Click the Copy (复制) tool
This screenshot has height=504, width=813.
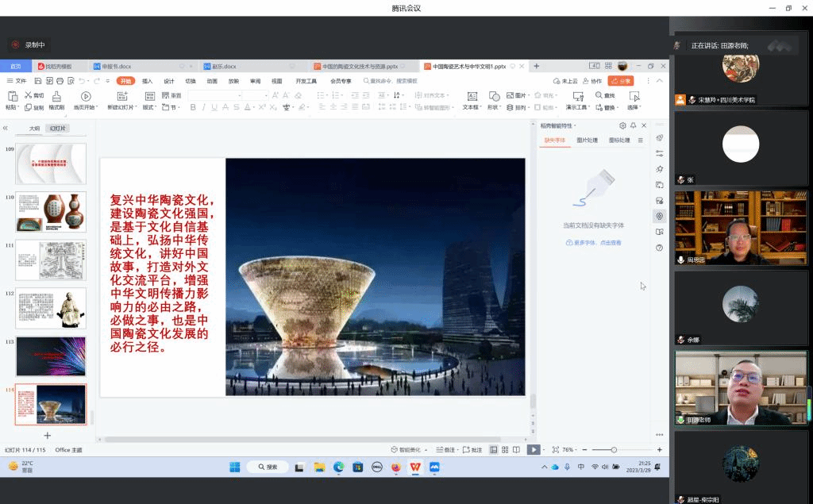click(x=34, y=107)
